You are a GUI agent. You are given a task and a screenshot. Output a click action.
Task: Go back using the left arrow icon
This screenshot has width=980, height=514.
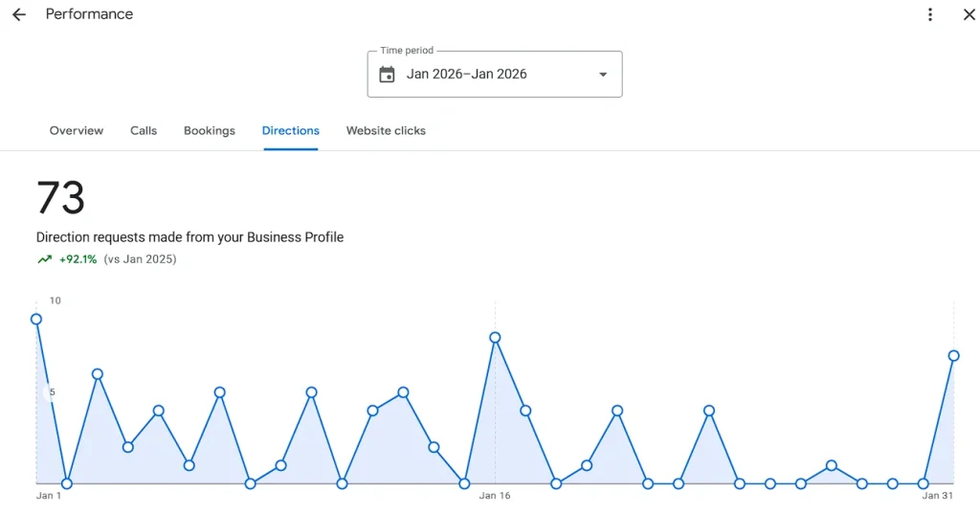(x=19, y=14)
